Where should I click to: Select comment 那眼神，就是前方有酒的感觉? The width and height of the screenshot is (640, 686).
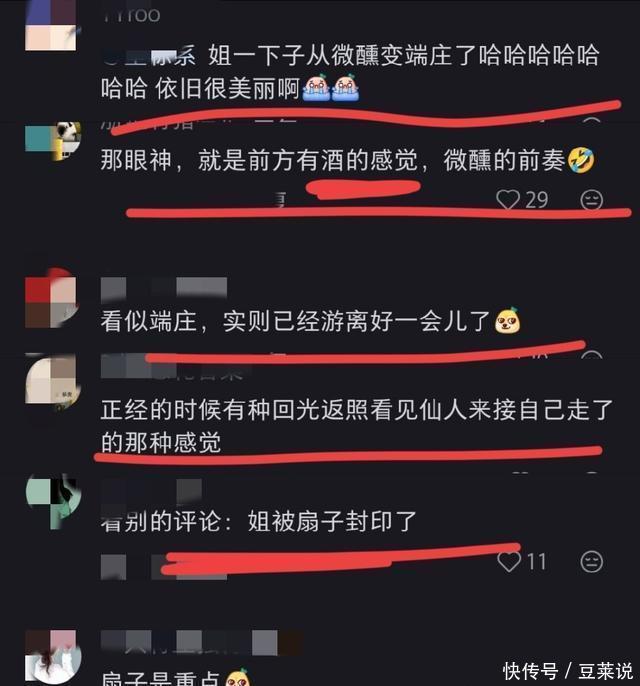348,160
